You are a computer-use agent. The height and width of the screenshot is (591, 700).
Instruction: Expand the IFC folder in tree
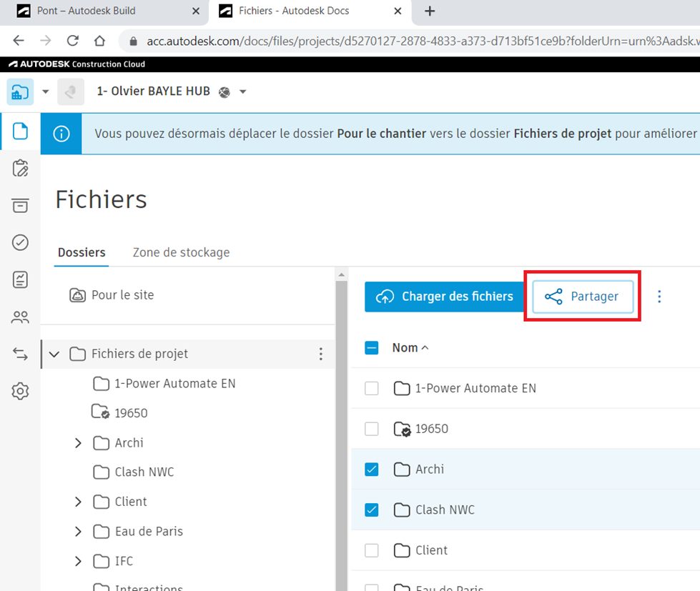78,561
